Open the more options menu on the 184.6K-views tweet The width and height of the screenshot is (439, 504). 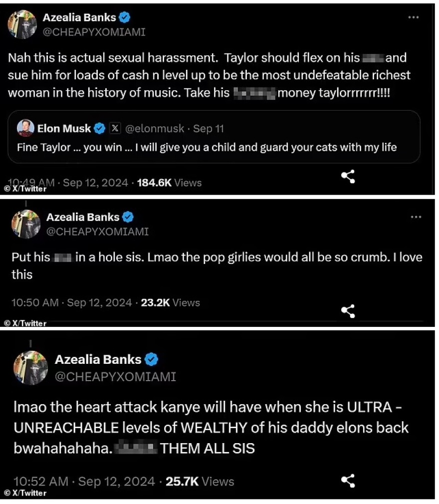click(x=413, y=17)
